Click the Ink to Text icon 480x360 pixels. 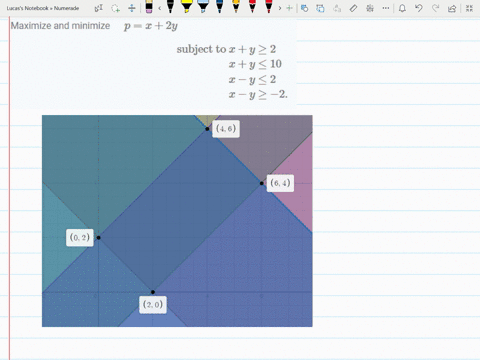(x=337, y=8)
